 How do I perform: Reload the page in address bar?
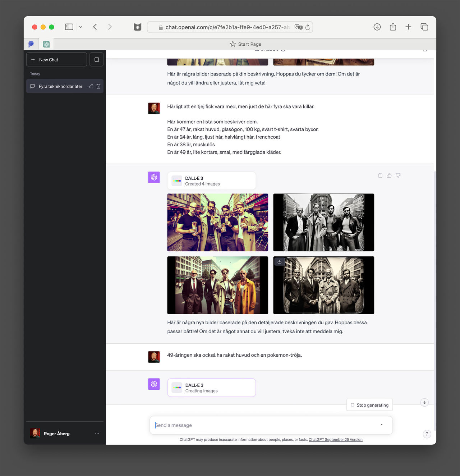(x=308, y=27)
